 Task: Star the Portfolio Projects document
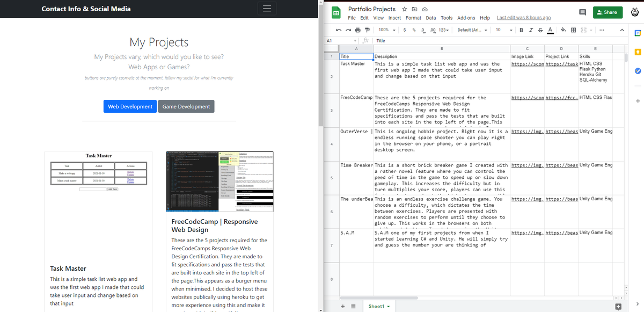pos(405,9)
